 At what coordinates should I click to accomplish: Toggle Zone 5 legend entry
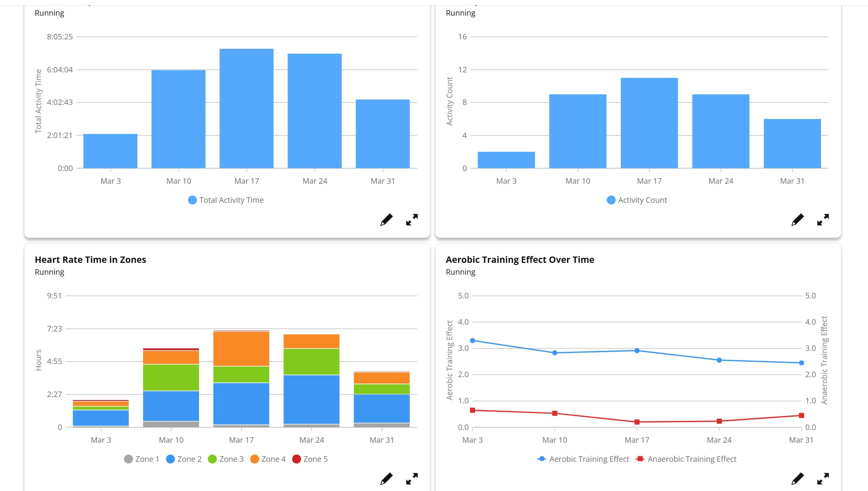click(310, 459)
